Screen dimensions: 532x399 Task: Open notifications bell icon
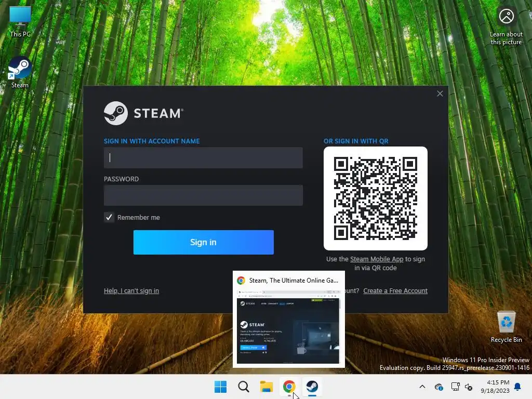point(517,387)
